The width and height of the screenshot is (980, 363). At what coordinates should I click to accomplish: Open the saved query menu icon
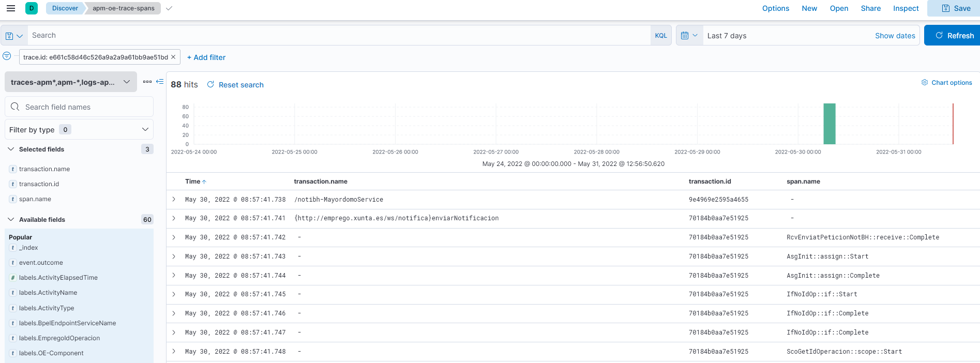tap(14, 36)
